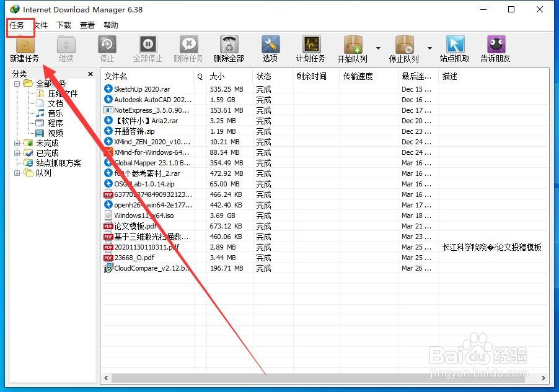Select the CloudCompare_v2.12 installer row

[x=324, y=268]
